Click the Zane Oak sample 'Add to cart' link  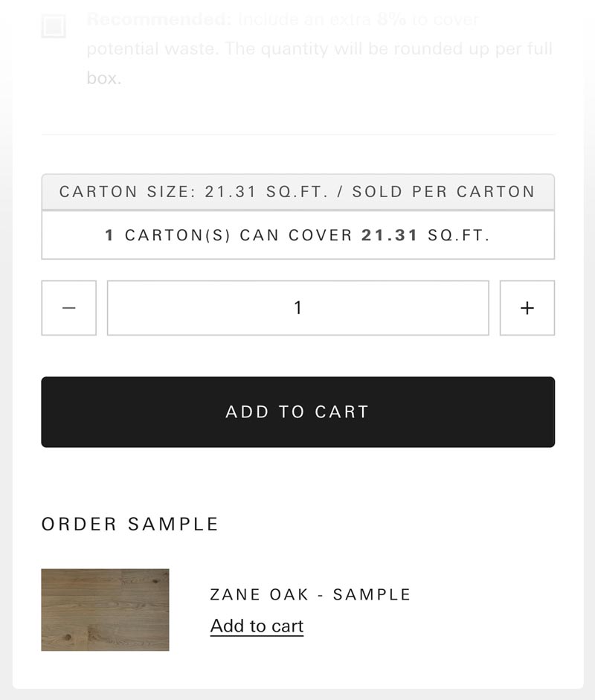tap(257, 626)
